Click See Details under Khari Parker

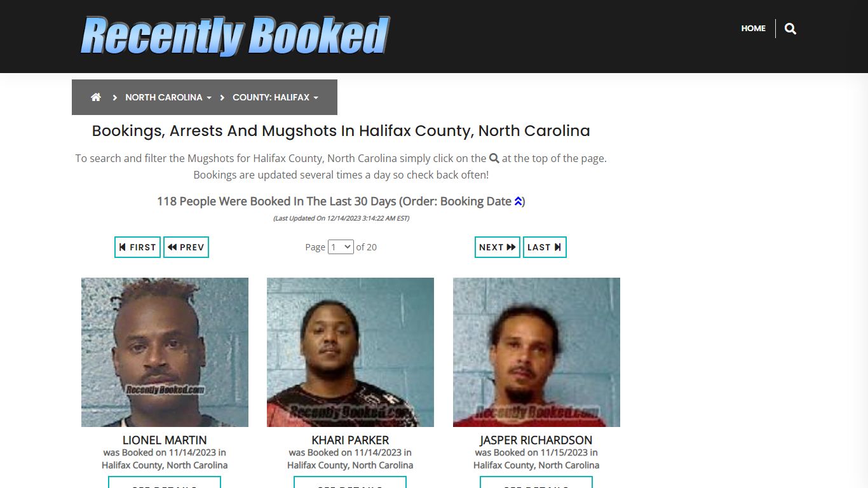click(x=350, y=482)
